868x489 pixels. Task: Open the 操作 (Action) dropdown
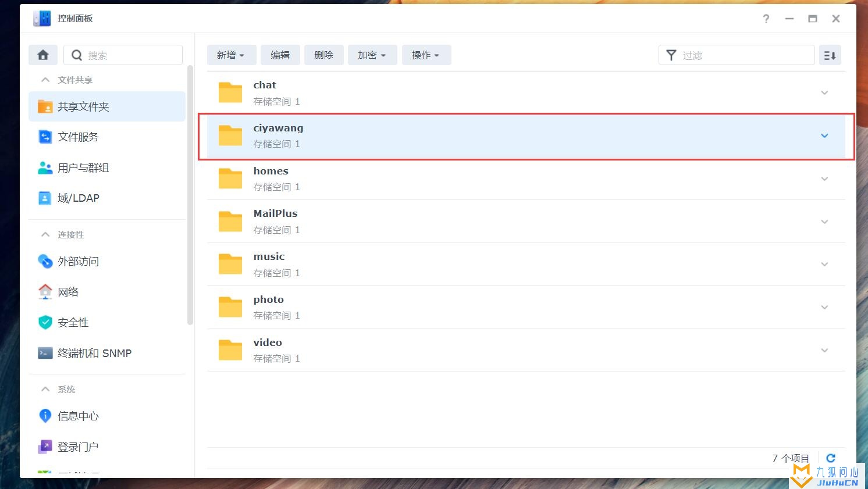(426, 55)
